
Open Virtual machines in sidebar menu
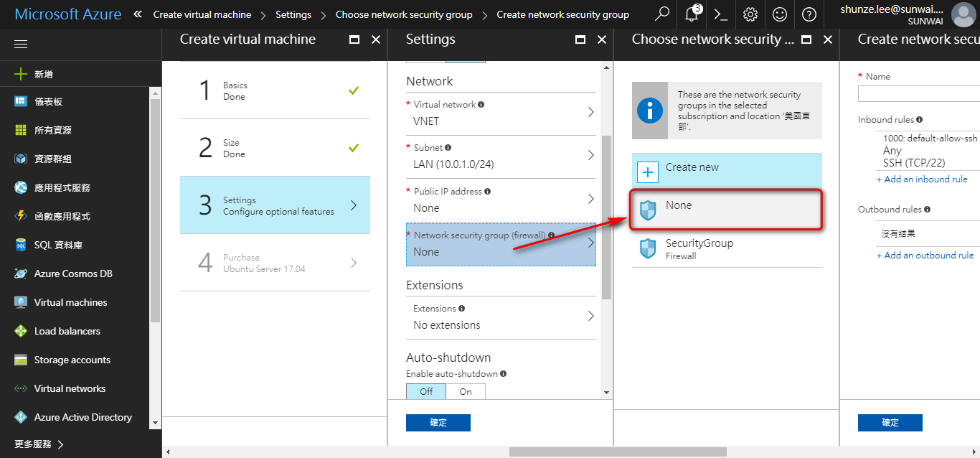70,302
